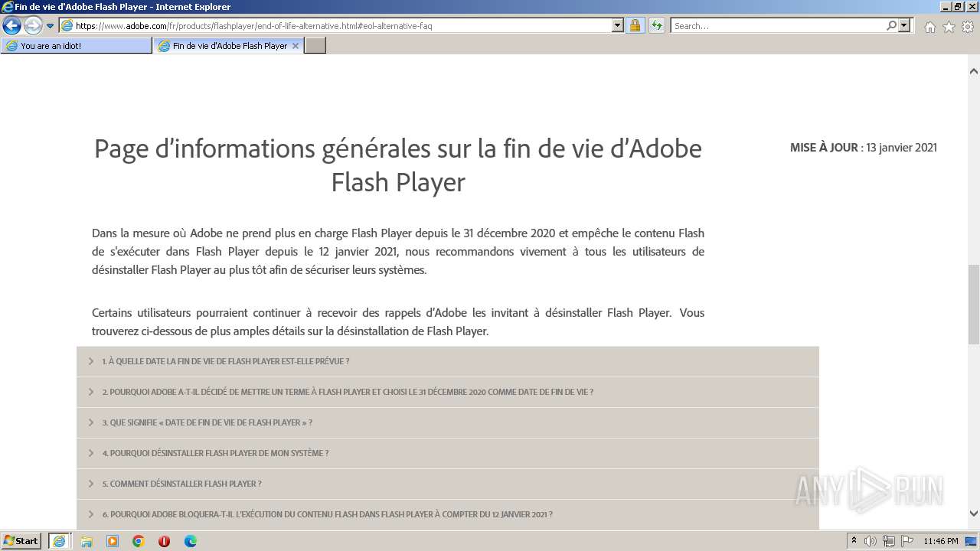Open the Tools gear icon
The width and height of the screenshot is (980, 551).
pos(968,27)
